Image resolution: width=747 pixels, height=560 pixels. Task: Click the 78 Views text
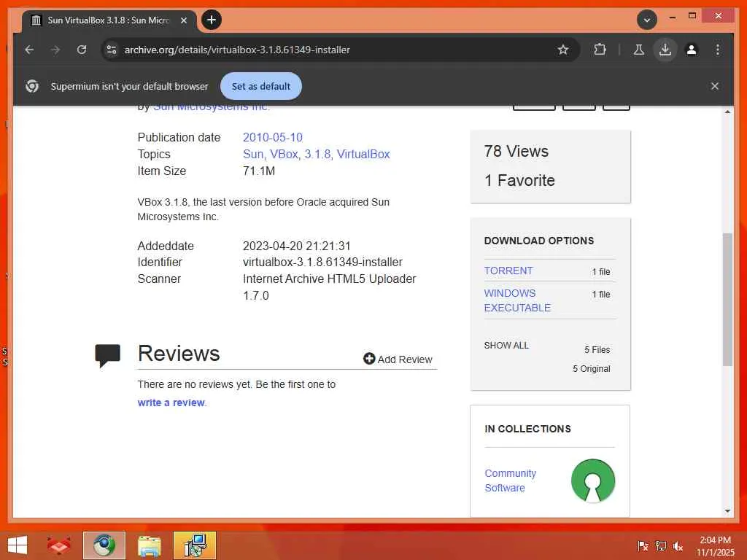516,151
